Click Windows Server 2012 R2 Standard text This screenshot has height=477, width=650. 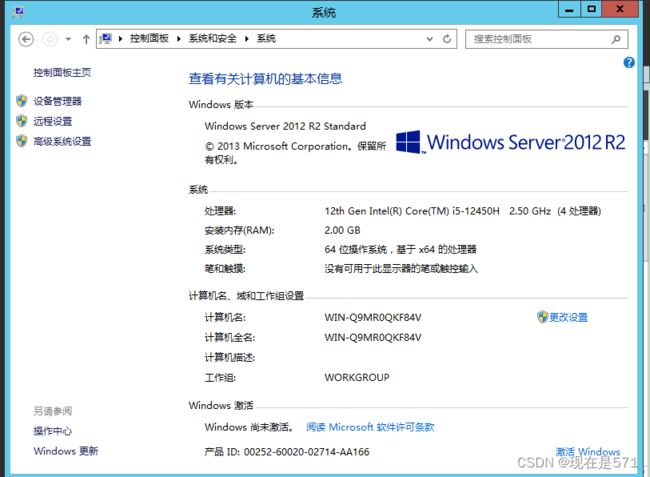click(x=285, y=126)
